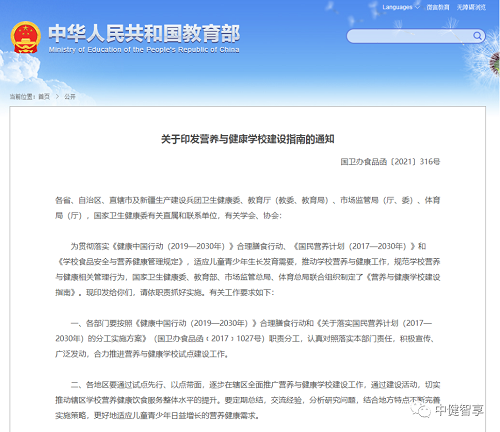Go to 首页 in the breadcrumb

point(44,97)
